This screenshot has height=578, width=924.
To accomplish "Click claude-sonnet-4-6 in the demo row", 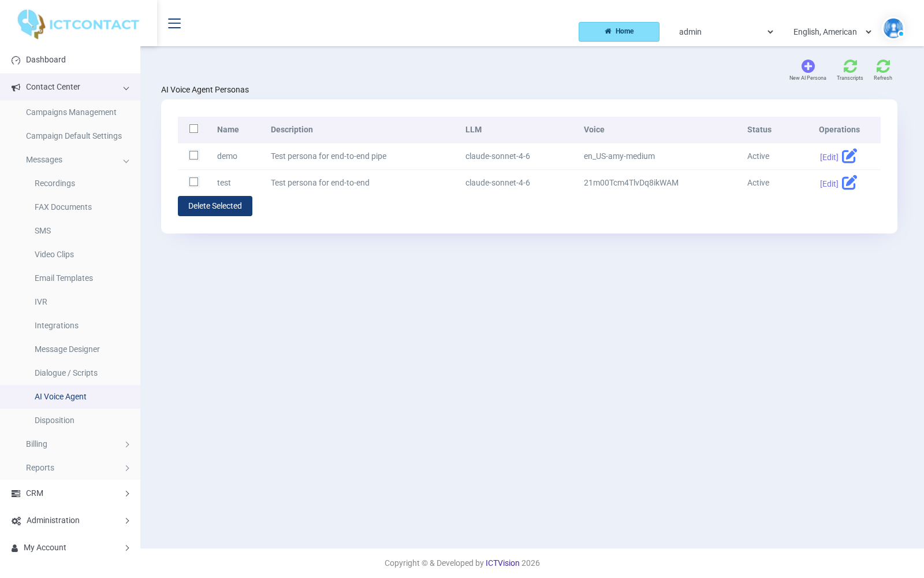I will 498,156.
